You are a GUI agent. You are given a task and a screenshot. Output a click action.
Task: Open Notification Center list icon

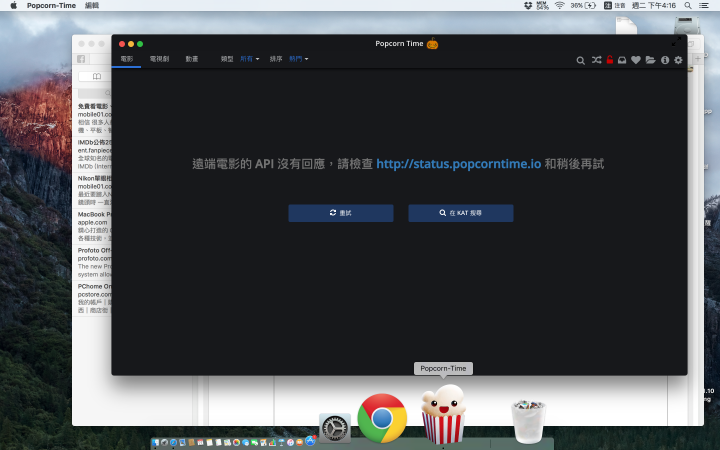tap(703, 6)
